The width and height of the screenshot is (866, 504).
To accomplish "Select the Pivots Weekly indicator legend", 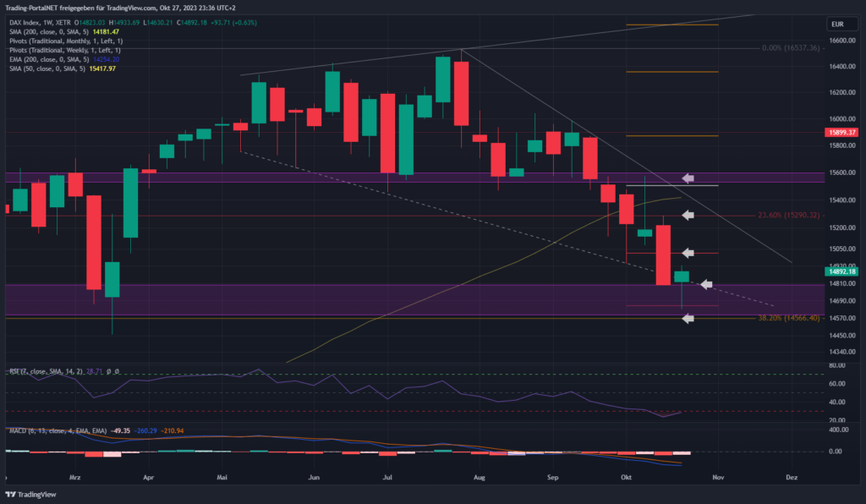I will 63,51.
